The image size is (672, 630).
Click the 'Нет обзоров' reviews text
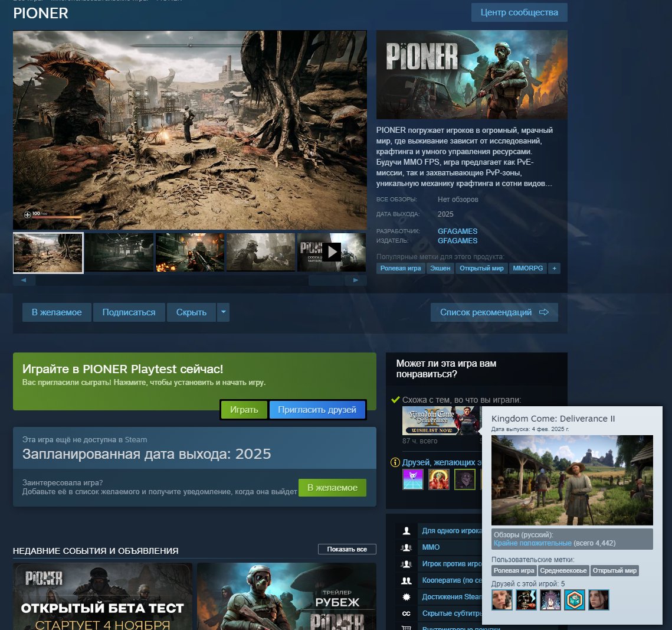458,200
